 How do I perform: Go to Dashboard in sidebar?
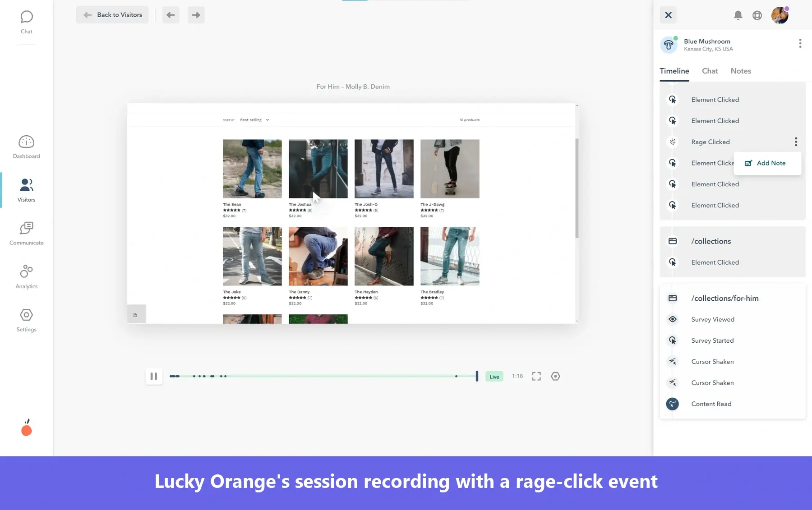pos(26,147)
